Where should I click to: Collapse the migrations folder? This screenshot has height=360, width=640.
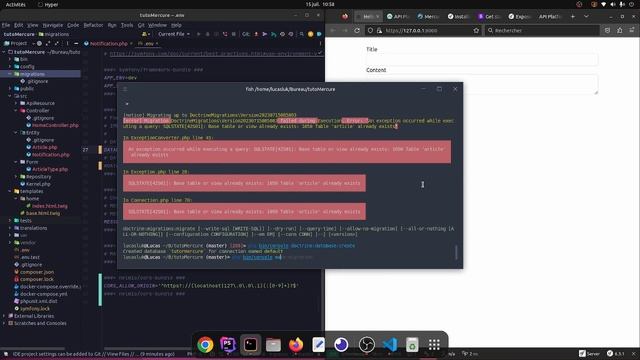click(x=10, y=74)
